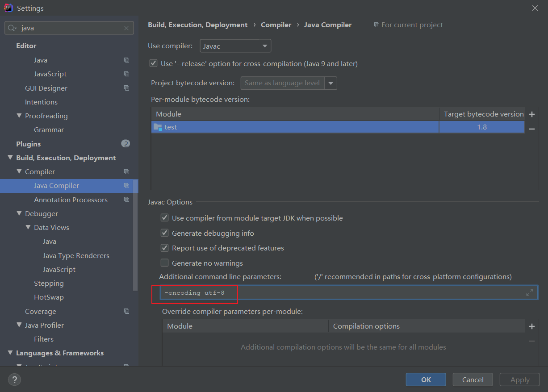Screen dimensions: 548x392
Task: Collapse the Languages & Frameworks node
Action: pos(10,353)
